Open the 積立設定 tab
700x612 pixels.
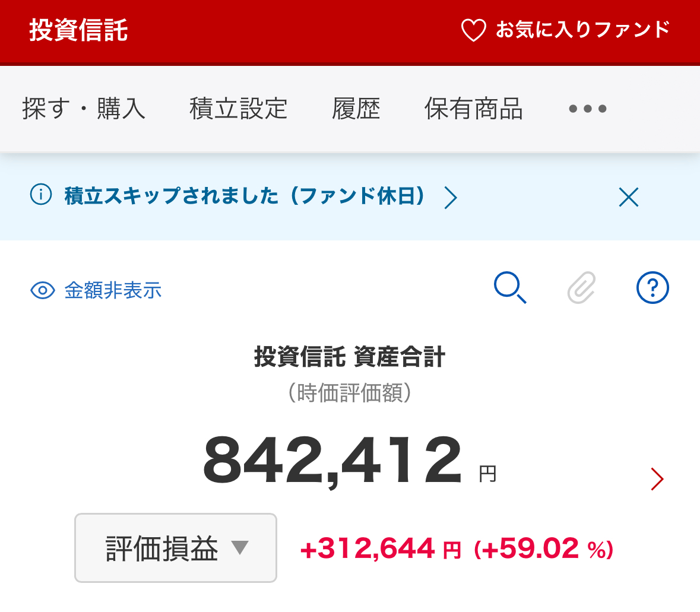tap(238, 109)
